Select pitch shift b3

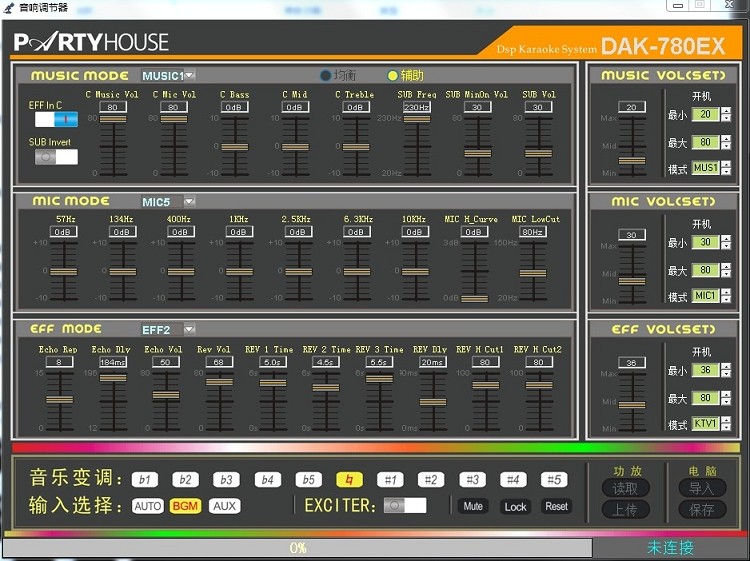[x=227, y=480]
